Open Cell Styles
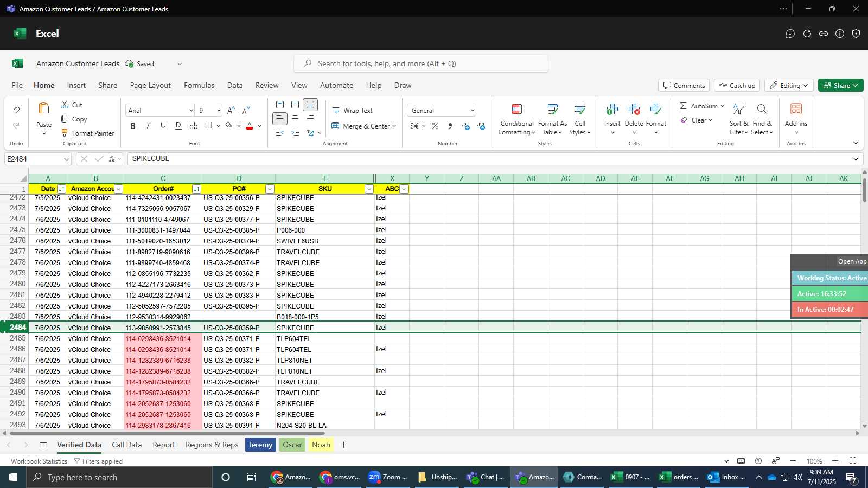The image size is (868, 488). [x=580, y=119]
